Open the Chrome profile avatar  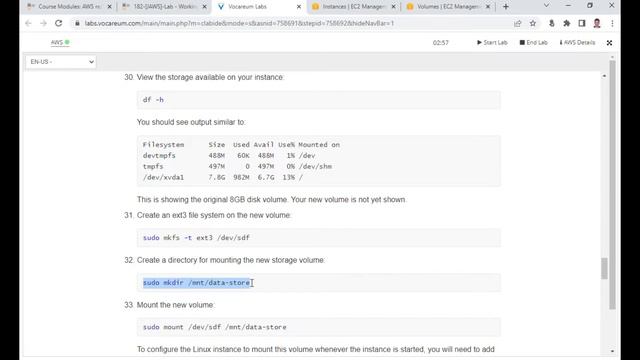coord(597,23)
